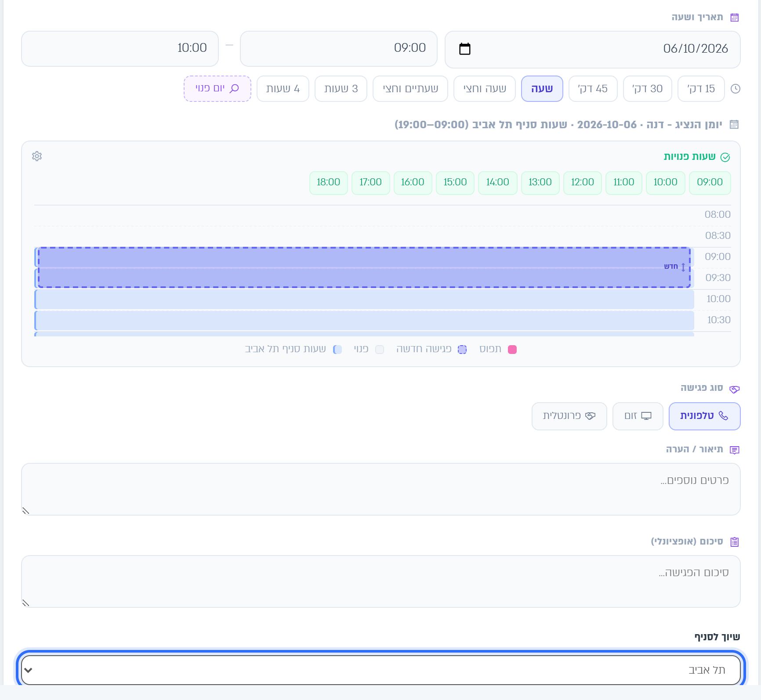Image resolution: width=761 pixels, height=700 pixels.
Task: Click the note icon by תיאור / הערה
Action: pos(735,450)
